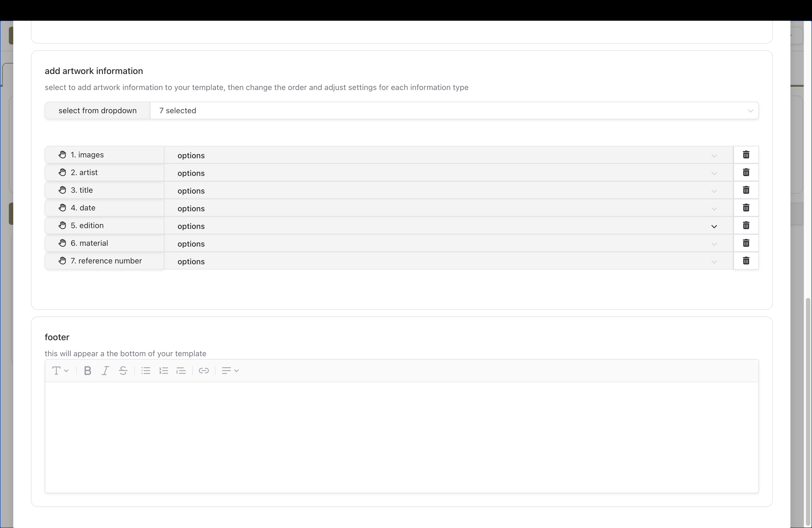
Task: Open the text style dropdown in footer toolbar
Action: point(60,371)
